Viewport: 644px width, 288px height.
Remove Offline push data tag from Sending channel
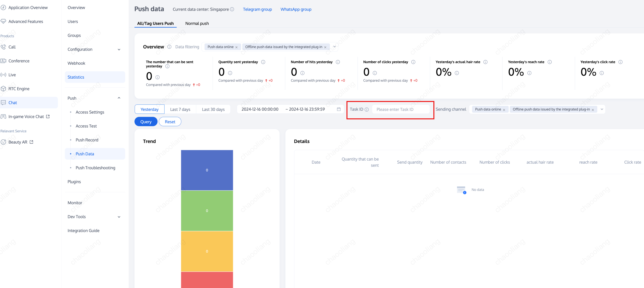592,110
